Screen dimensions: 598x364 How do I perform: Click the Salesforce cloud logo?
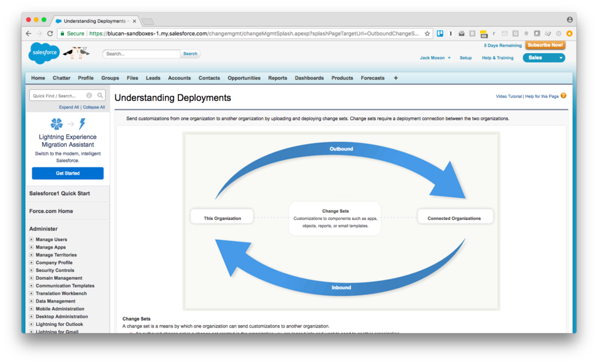point(44,53)
